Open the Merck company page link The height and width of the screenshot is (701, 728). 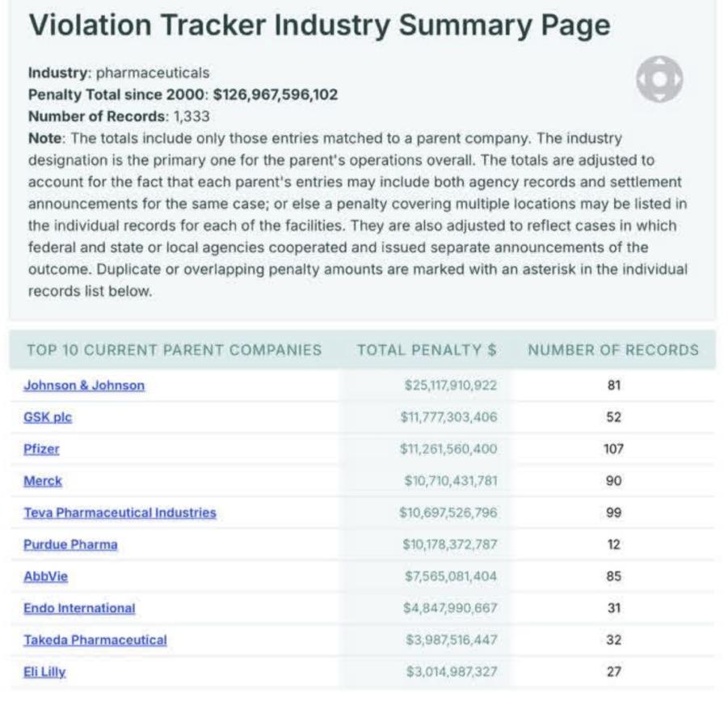click(43, 481)
